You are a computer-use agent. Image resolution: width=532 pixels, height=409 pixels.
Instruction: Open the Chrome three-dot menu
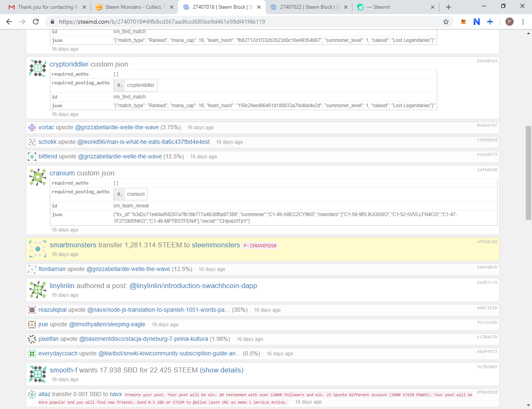click(523, 22)
